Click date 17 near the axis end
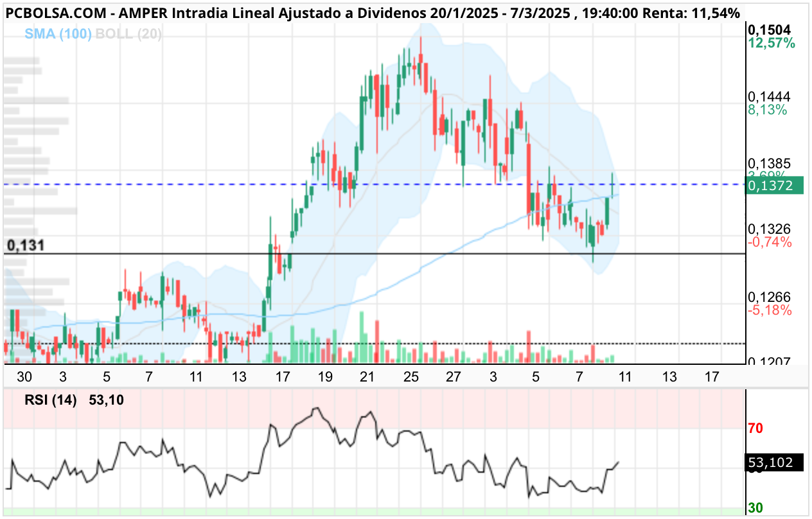The image size is (812, 519). pos(711,376)
